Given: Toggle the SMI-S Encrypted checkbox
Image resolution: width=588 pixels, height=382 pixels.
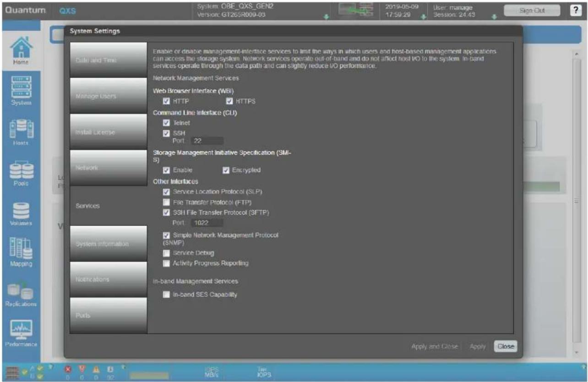Looking at the screenshot, I should point(226,170).
